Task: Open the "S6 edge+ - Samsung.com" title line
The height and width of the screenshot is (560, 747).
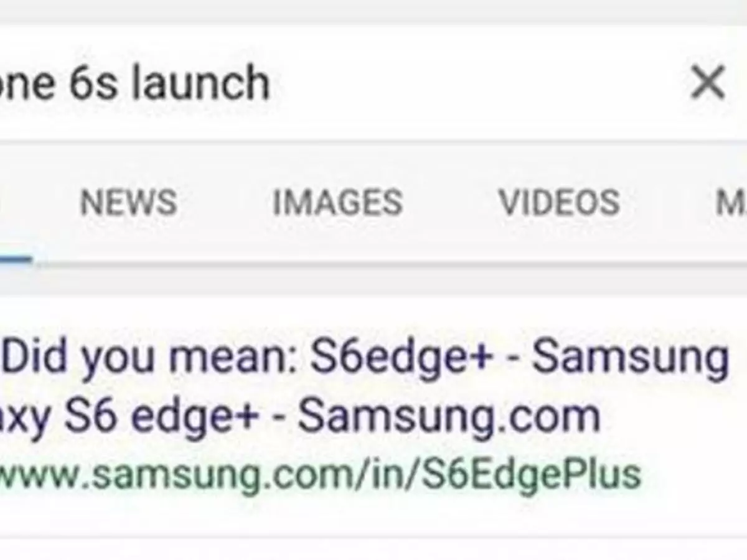Action: (x=299, y=416)
